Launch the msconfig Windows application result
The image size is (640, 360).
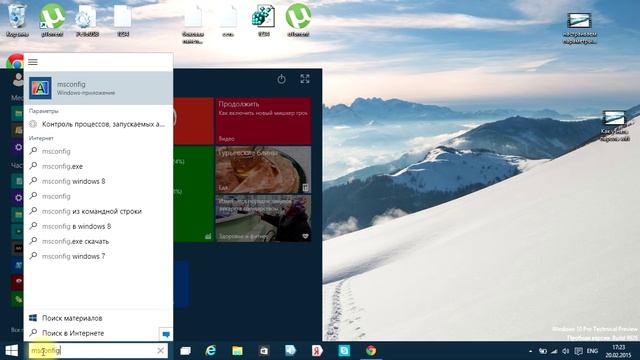tap(98, 88)
